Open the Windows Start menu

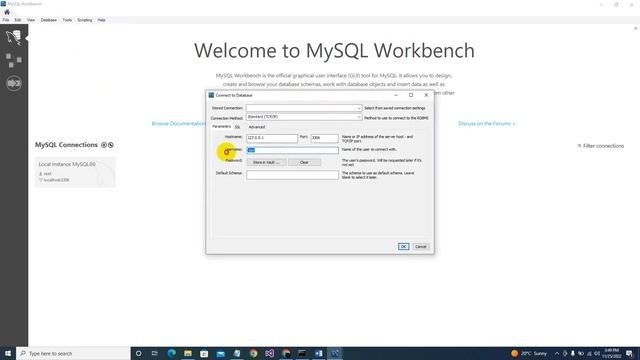(x=8, y=353)
